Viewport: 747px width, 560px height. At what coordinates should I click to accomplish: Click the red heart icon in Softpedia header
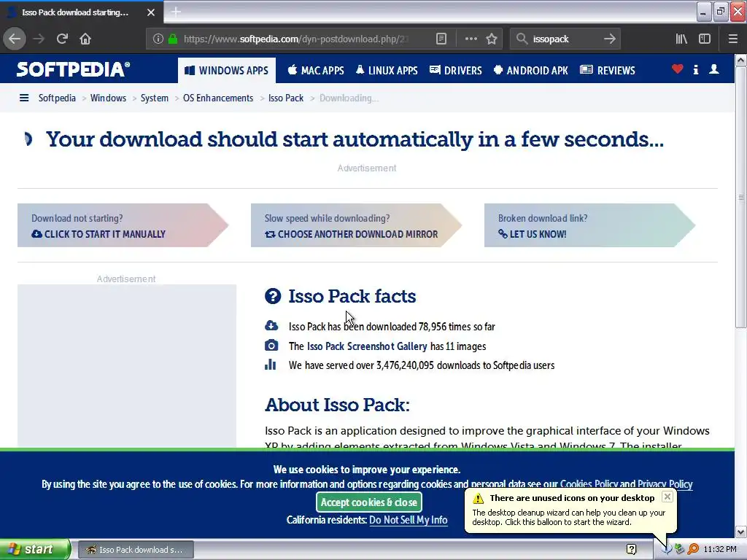(677, 69)
